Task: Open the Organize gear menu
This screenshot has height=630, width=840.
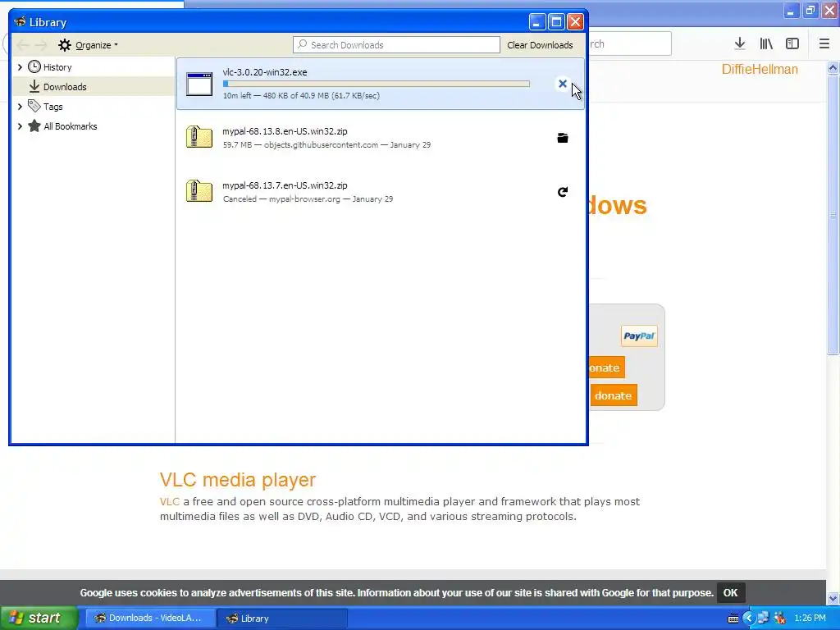Action: click(88, 45)
